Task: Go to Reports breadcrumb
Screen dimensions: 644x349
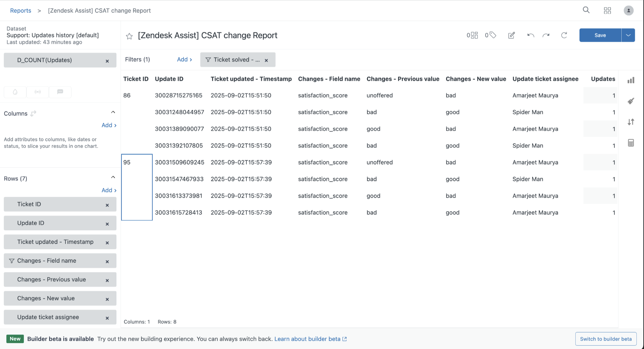Action: point(20,10)
